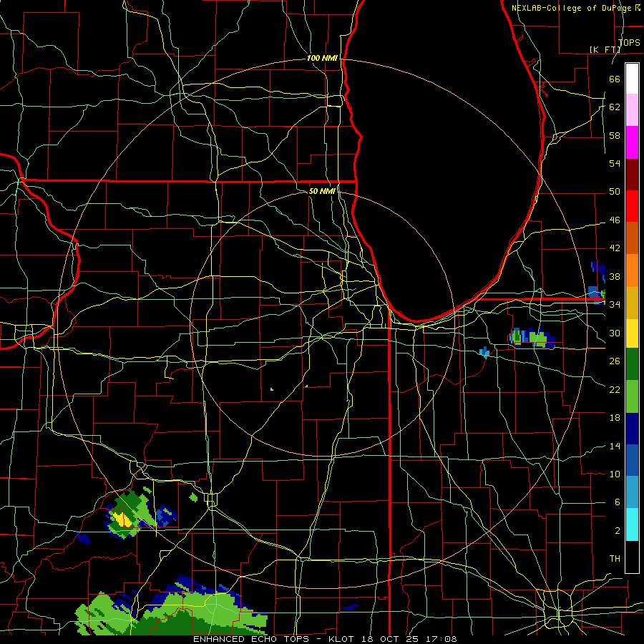Pick the cyan swatch in the legend
This screenshot has height=644, width=644.
(x=632, y=525)
